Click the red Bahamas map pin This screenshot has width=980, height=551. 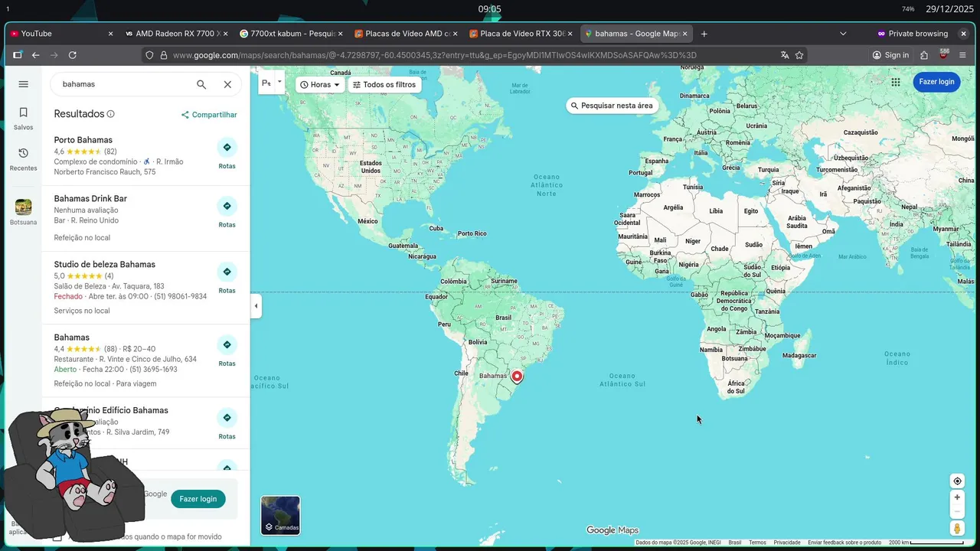517,376
